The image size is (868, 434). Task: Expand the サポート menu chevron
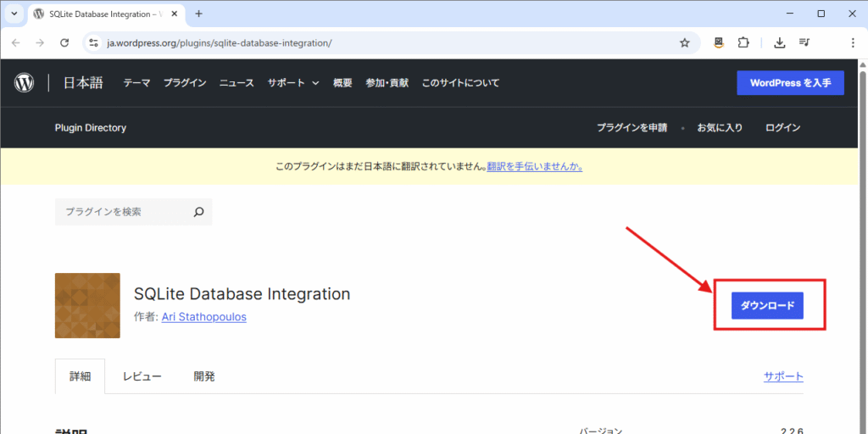click(315, 83)
